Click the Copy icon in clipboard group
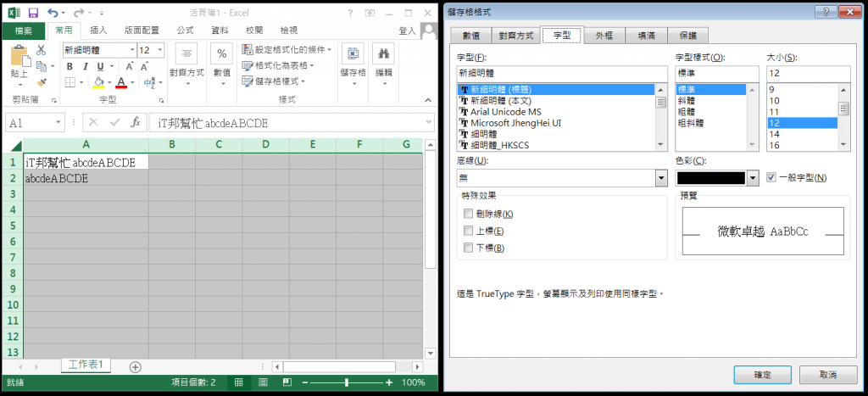 pos(41,66)
